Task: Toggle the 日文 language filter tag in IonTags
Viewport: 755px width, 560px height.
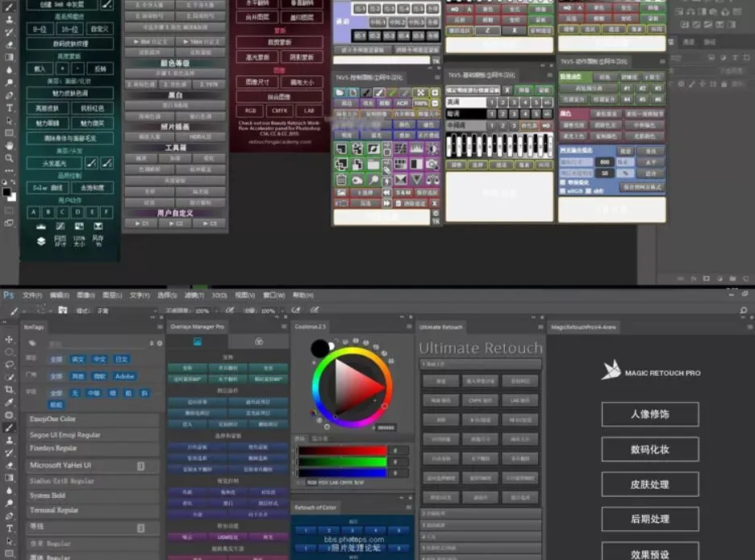Action: click(121, 359)
